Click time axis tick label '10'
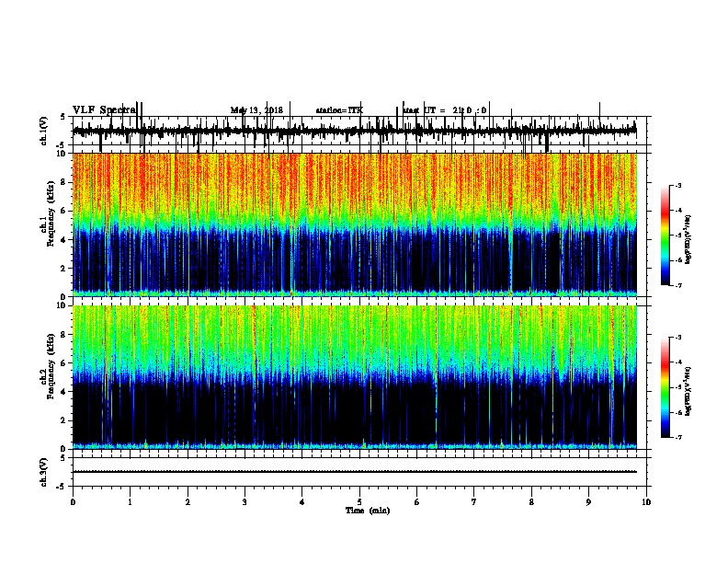 [x=646, y=502]
